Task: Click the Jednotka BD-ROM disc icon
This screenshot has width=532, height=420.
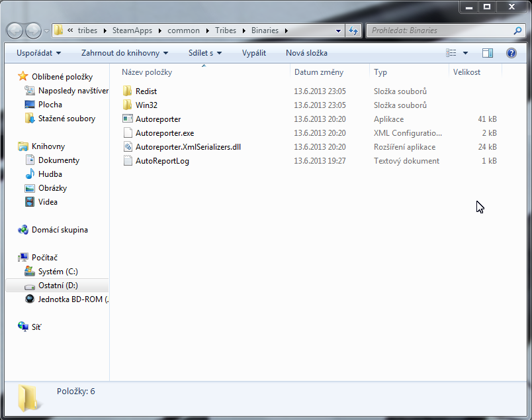Action: pyautogui.click(x=30, y=299)
